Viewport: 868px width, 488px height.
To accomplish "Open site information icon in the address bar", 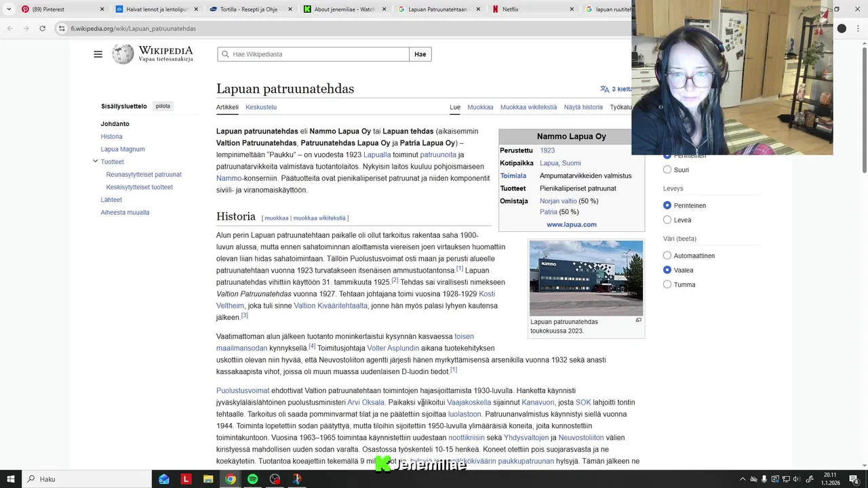I will tap(62, 28).
